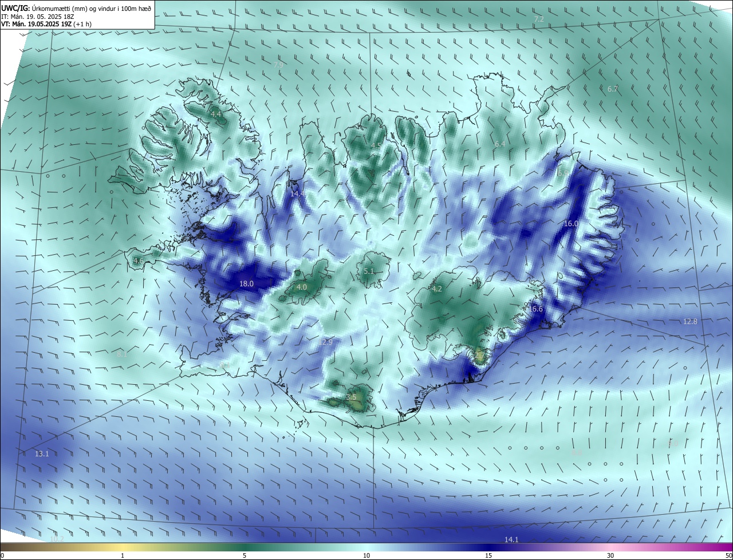Select the 2.7 value label on southeast glacier
Screen dimensions: 733x560
(479, 356)
